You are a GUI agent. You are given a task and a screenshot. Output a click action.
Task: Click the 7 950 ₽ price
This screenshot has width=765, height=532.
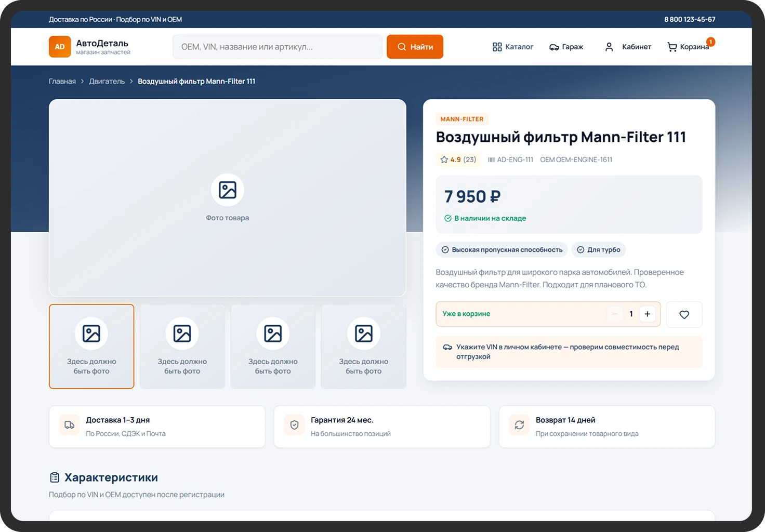pyautogui.click(x=472, y=196)
